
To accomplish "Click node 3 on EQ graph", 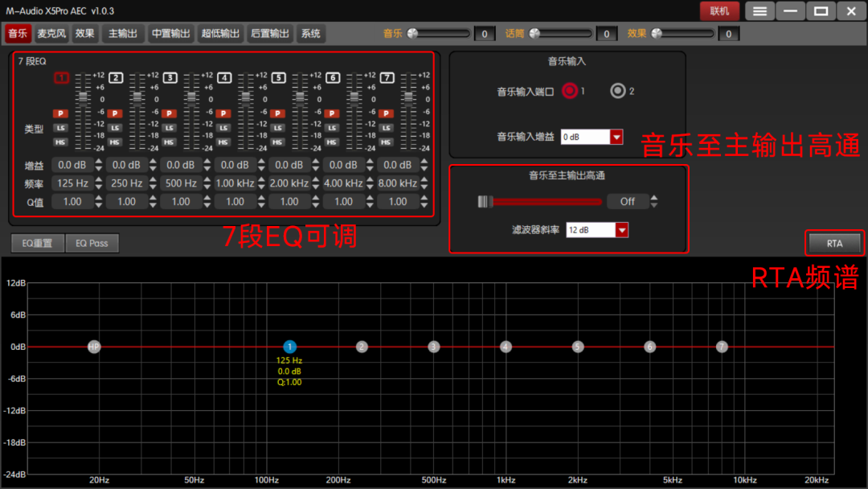I will click(433, 347).
